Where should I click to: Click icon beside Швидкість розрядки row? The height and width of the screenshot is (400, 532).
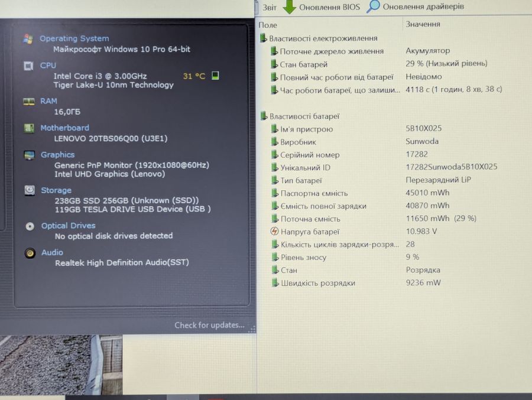point(275,282)
